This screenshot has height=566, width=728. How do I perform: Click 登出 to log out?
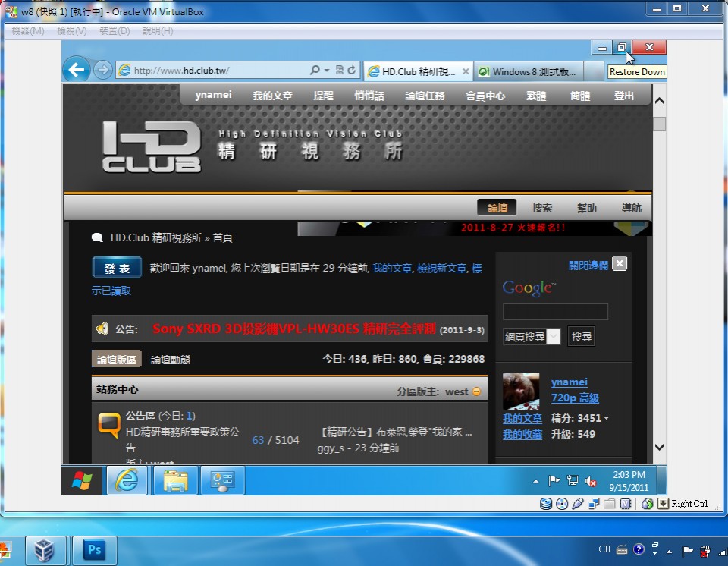point(623,96)
